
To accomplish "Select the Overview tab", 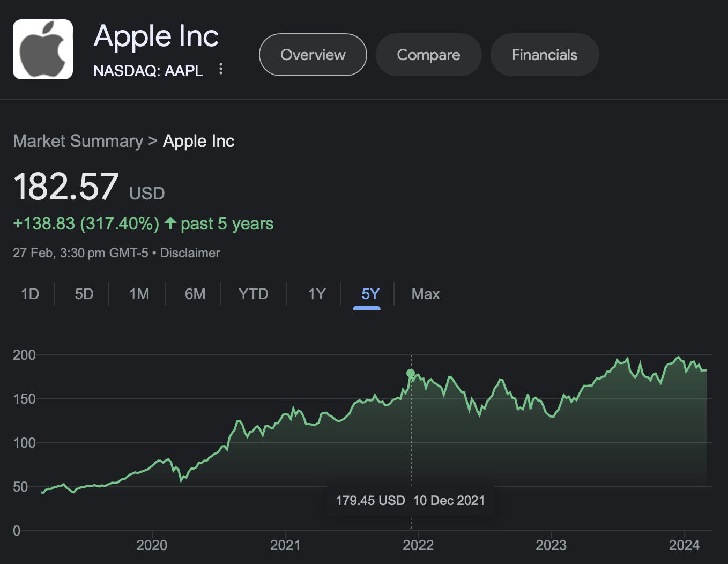I will tap(313, 55).
